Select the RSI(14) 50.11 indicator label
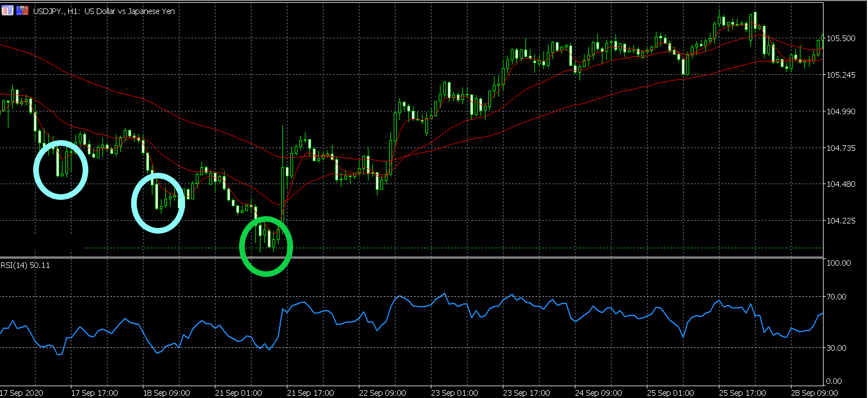This screenshot has width=868, height=398. coord(25,265)
